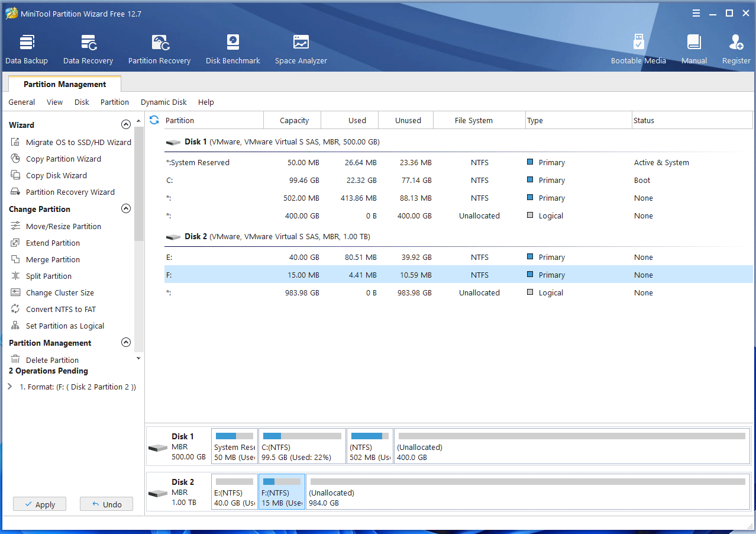Create Bootable Media
Image resolution: width=756 pixels, height=534 pixels.
click(638, 50)
